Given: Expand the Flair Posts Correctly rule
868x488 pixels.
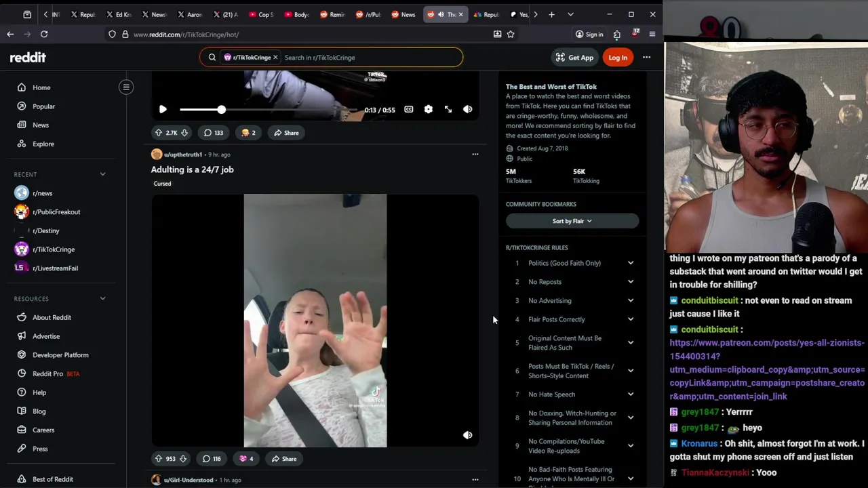Looking at the screenshot, I should [x=631, y=319].
